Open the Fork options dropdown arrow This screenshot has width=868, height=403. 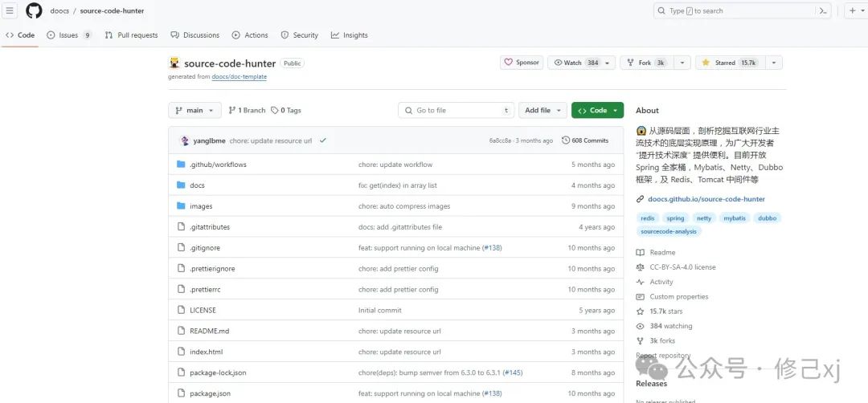tap(682, 63)
